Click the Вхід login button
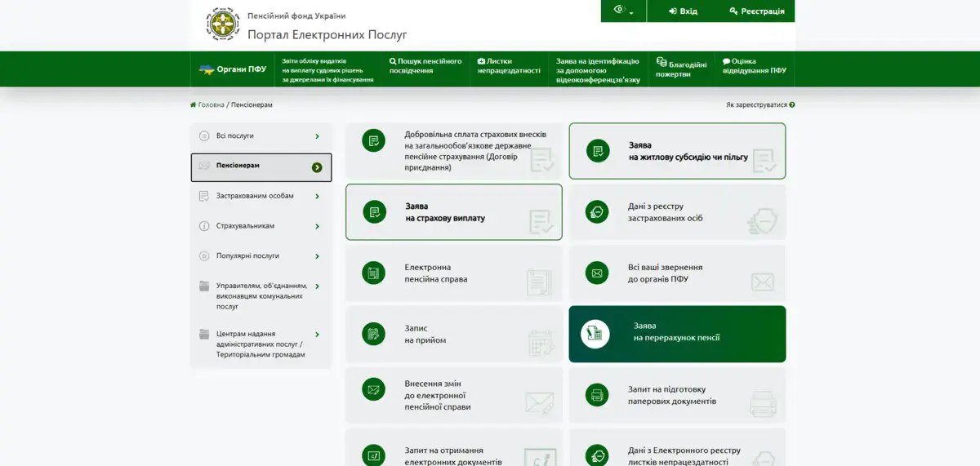 (683, 11)
